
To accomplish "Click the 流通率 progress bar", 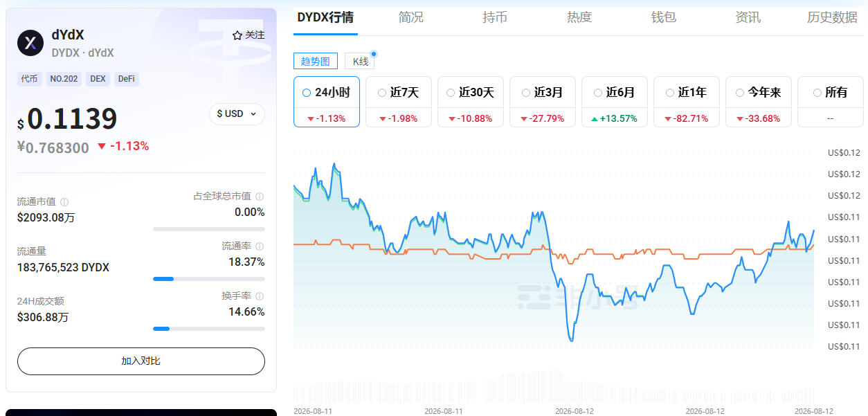I will click(209, 278).
